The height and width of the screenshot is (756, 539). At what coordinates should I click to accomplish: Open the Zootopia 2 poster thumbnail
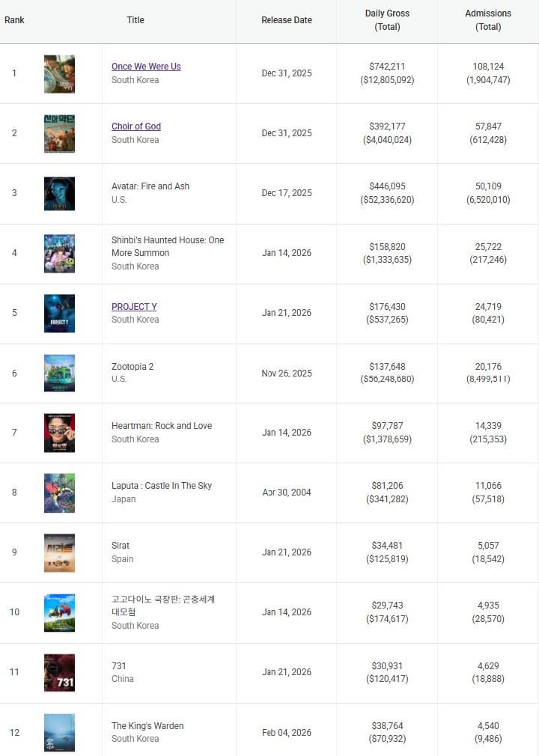pyautogui.click(x=59, y=373)
